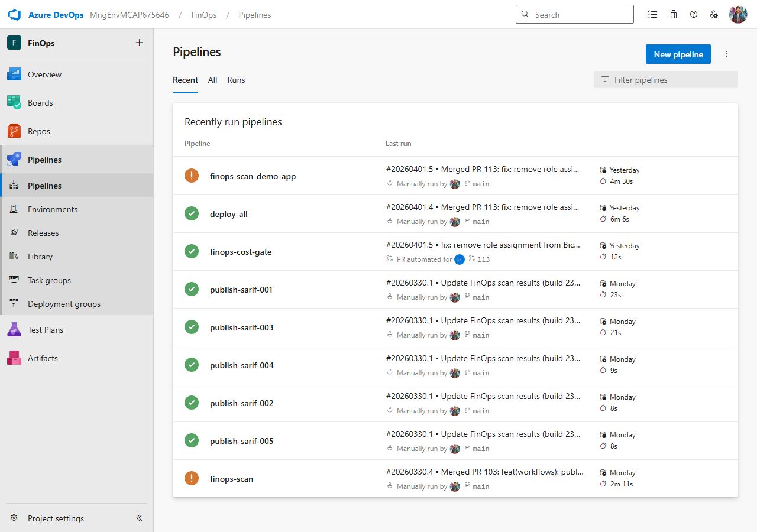The width and height of the screenshot is (757, 532).
Task: Switch to the Recent tab
Action: click(x=185, y=80)
